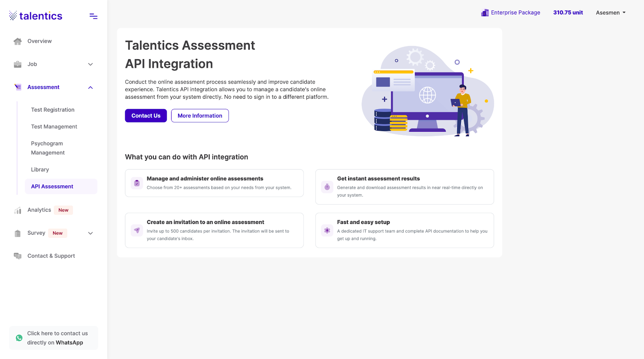
Task: Click the 310.75 unit balance
Action: pyautogui.click(x=568, y=13)
